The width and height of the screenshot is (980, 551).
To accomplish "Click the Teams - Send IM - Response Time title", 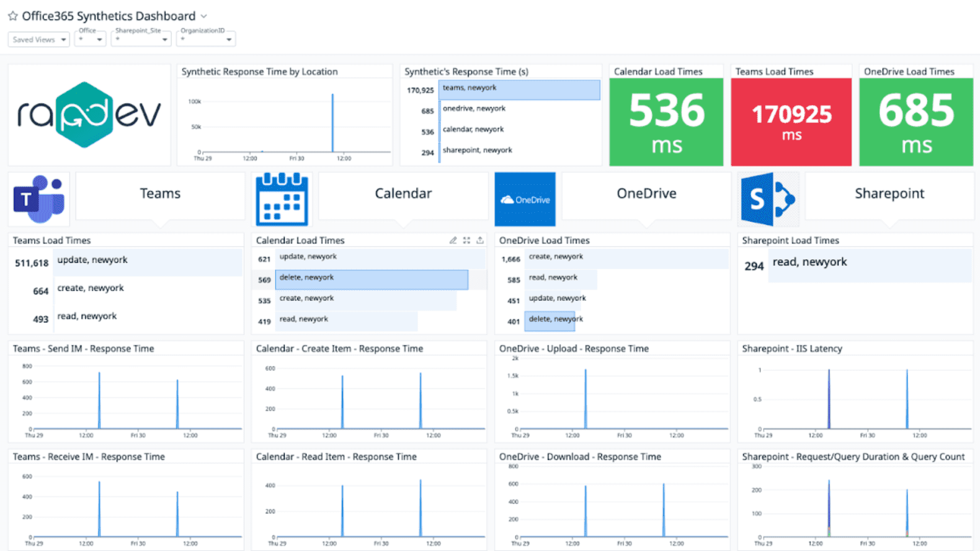I will (83, 348).
